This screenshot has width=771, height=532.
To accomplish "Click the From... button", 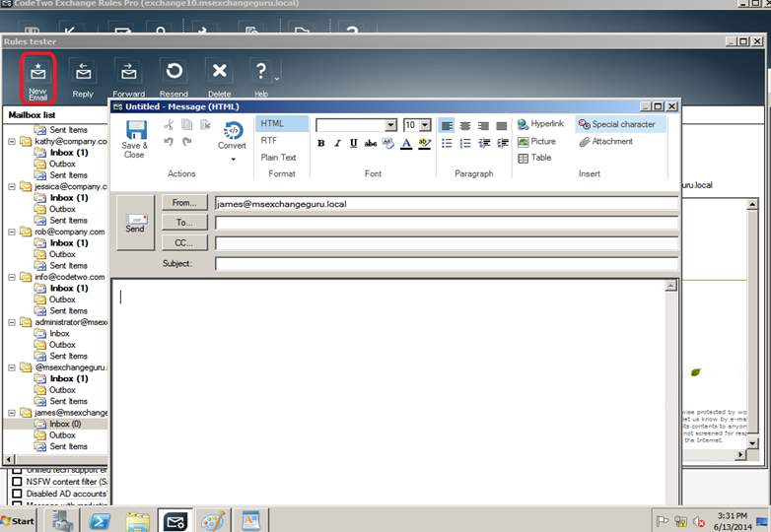I will coord(184,202).
